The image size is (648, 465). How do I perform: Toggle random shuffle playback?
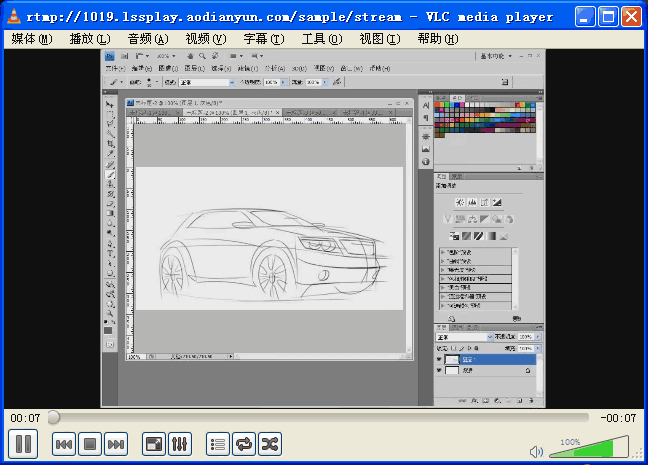point(270,444)
